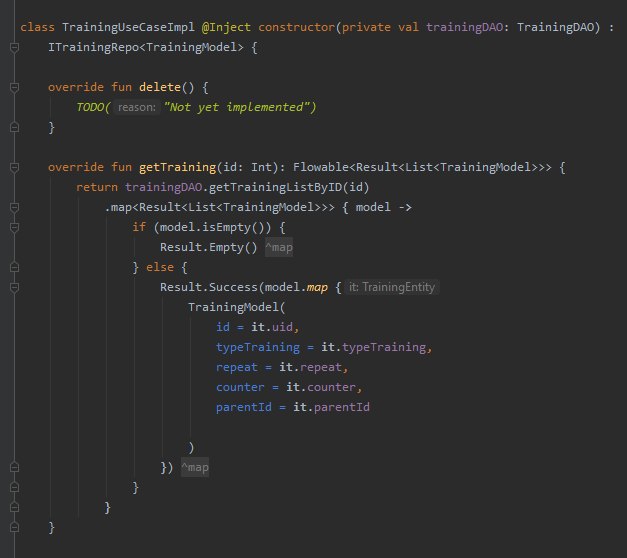Click the delete function name
Screen dimensions: 627x558
click(160, 87)
